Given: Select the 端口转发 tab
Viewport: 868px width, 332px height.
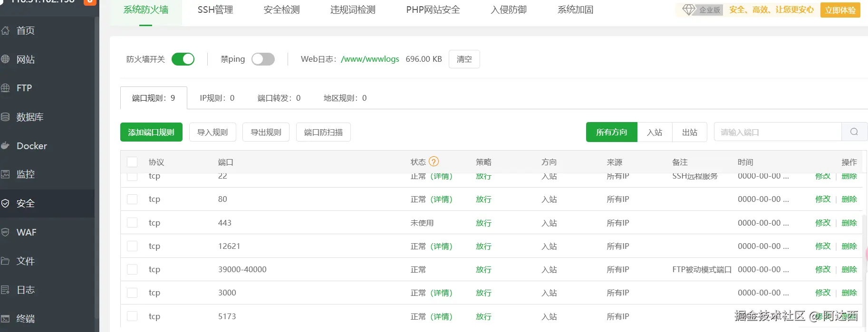Looking at the screenshot, I should point(279,98).
